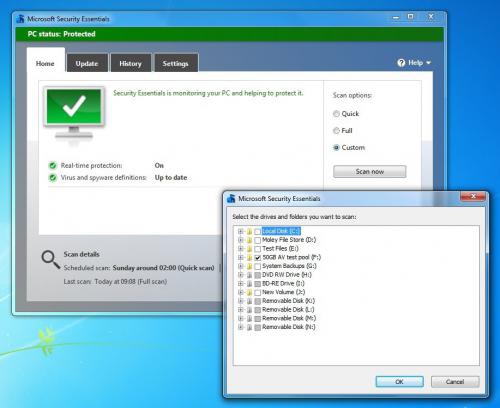The height and width of the screenshot is (408, 500).
Task: Click the scan dialog's title bar castle icon
Action: pos(231,199)
